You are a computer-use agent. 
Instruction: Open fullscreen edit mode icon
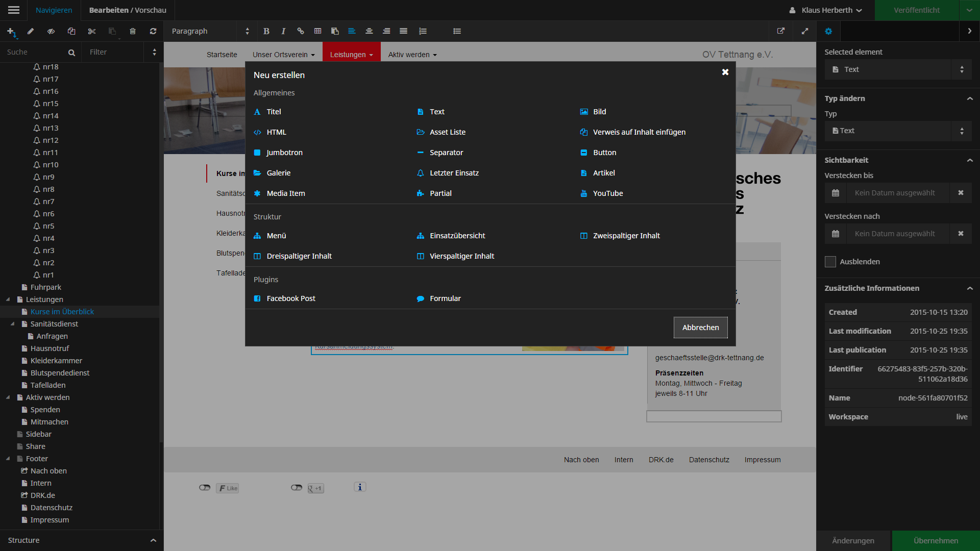coord(805,31)
